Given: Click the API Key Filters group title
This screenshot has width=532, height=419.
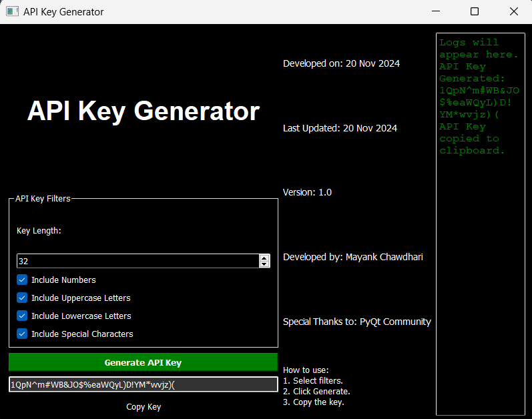Looking at the screenshot, I should tap(43, 199).
